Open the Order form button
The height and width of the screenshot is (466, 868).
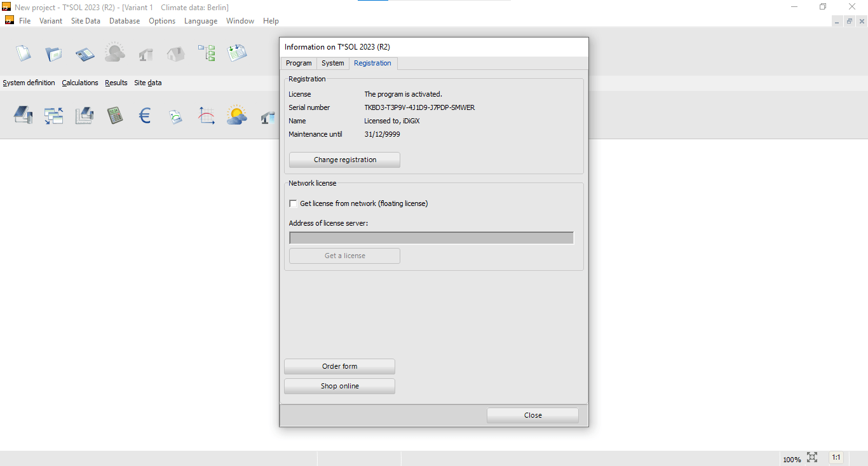point(340,366)
